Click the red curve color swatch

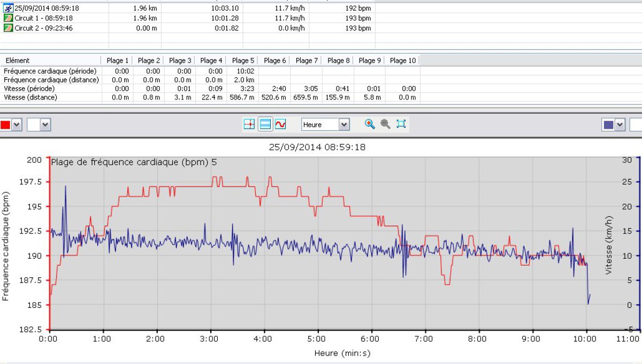click(5, 125)
